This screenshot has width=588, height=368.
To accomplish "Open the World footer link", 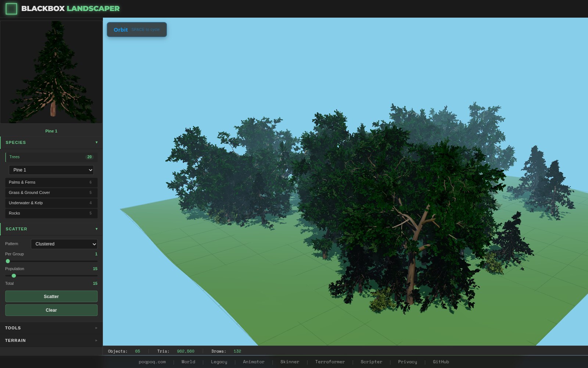I will [x=188, y=362].
